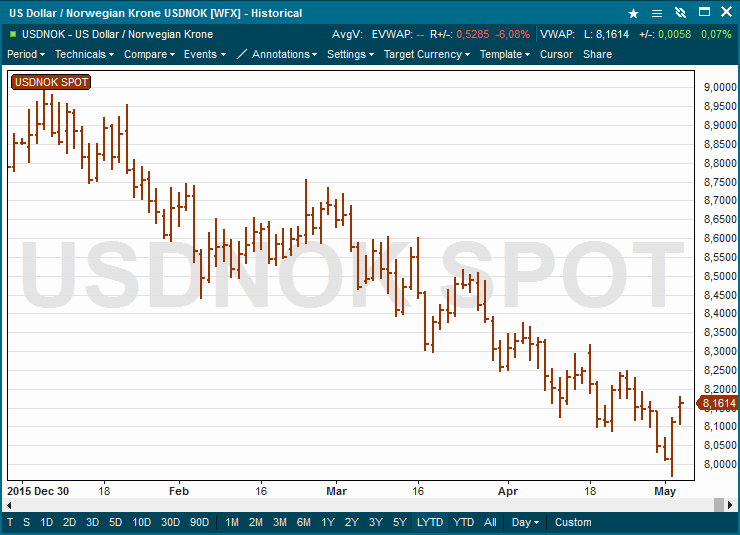740x535 pixels.
Task: Select the 2D time range
Action: coord(69,522)
